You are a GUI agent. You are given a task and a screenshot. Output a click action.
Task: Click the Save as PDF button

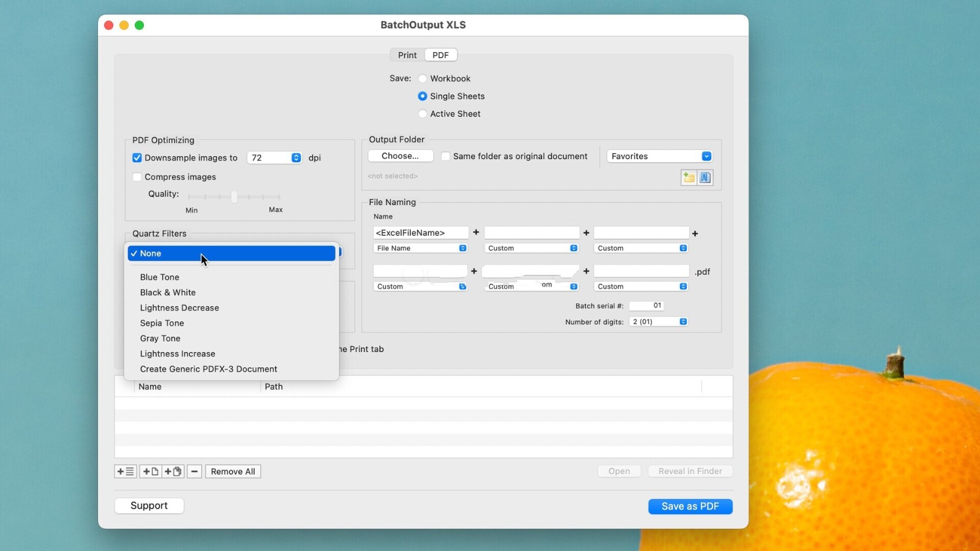(x=690, y=506)
